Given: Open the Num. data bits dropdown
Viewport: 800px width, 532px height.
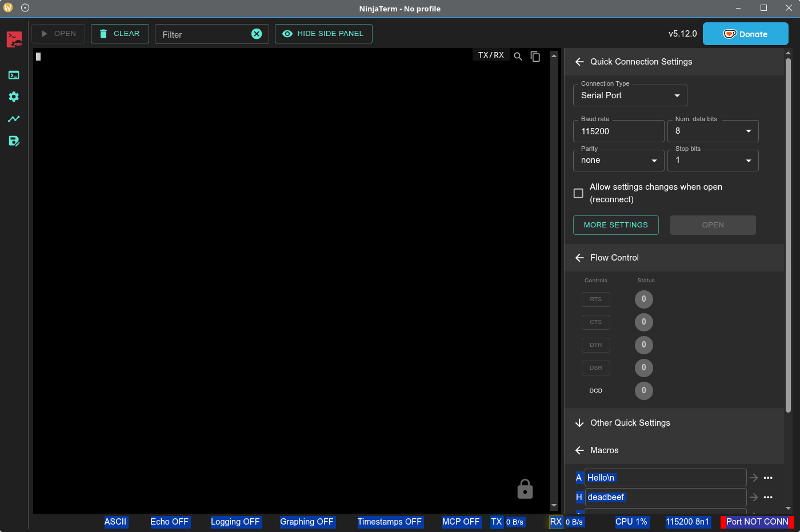Looking at the screenshot, I should pos(713,131).
